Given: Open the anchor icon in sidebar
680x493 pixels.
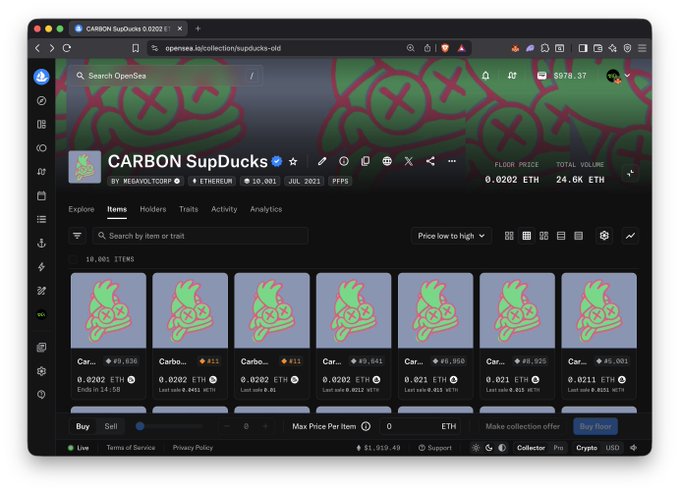Looking at the screenshot, I should coord(42,243).
